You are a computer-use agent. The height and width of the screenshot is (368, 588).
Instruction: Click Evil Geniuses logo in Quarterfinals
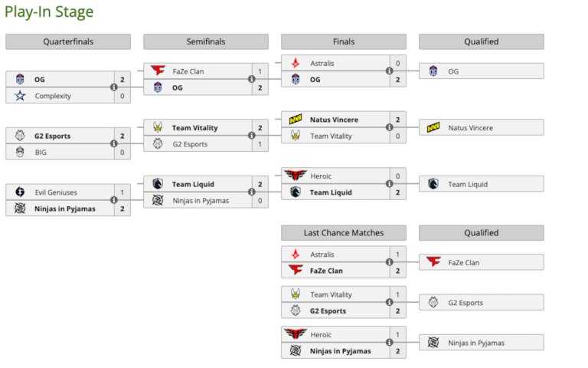pyautogui.click(x=20, y=192)
